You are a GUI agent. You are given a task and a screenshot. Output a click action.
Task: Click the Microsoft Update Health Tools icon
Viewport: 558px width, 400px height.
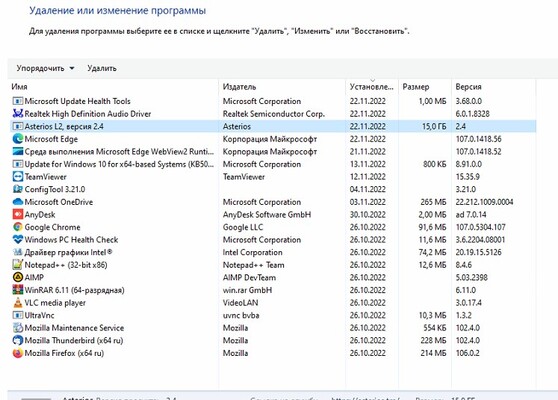[x=17, y=101]
